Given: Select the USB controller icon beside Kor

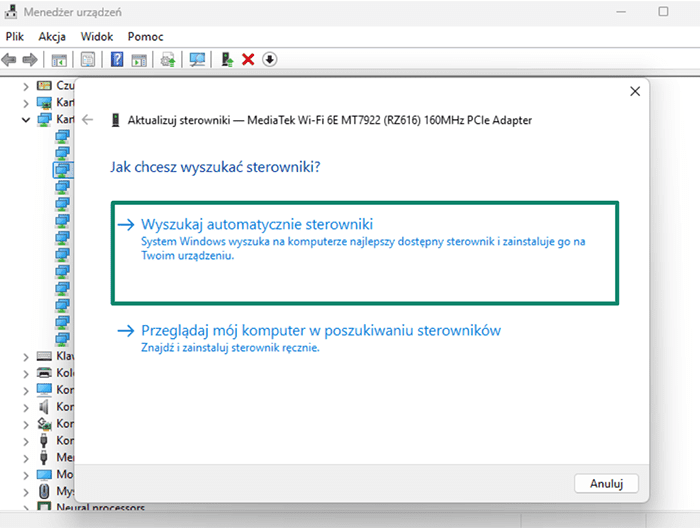Looking at the screenshot, I should point(44,441).
